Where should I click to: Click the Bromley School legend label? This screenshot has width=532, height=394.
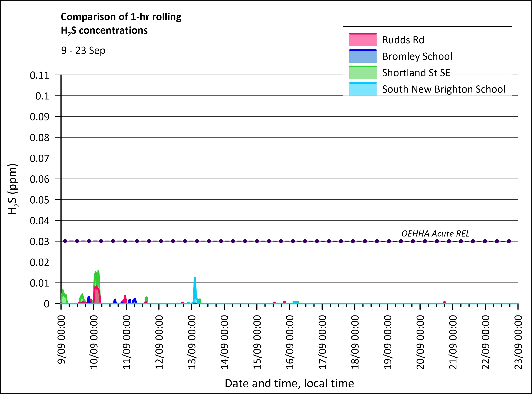(x=417, y=57)
